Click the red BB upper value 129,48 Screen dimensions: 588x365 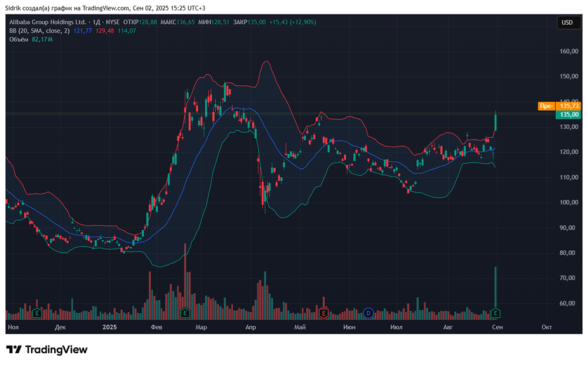point(105,31)
